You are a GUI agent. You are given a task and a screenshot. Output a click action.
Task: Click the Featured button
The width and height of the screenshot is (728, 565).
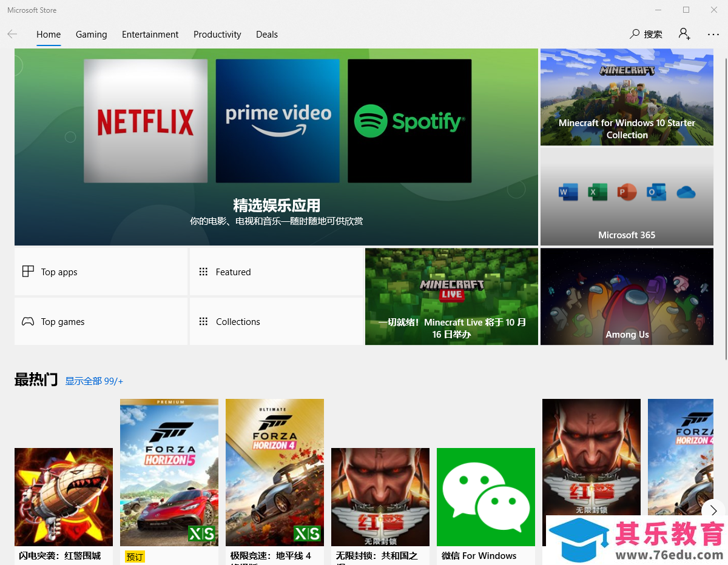(276, 272)
